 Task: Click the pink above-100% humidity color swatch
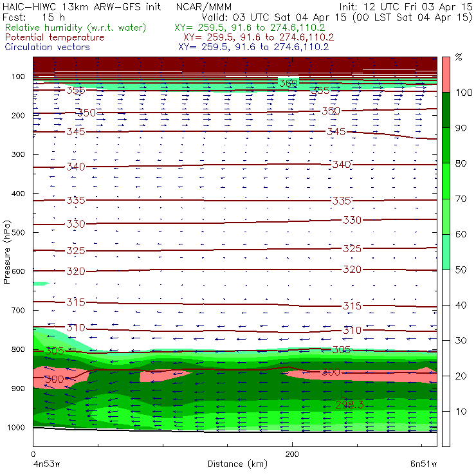pos(446,75)
